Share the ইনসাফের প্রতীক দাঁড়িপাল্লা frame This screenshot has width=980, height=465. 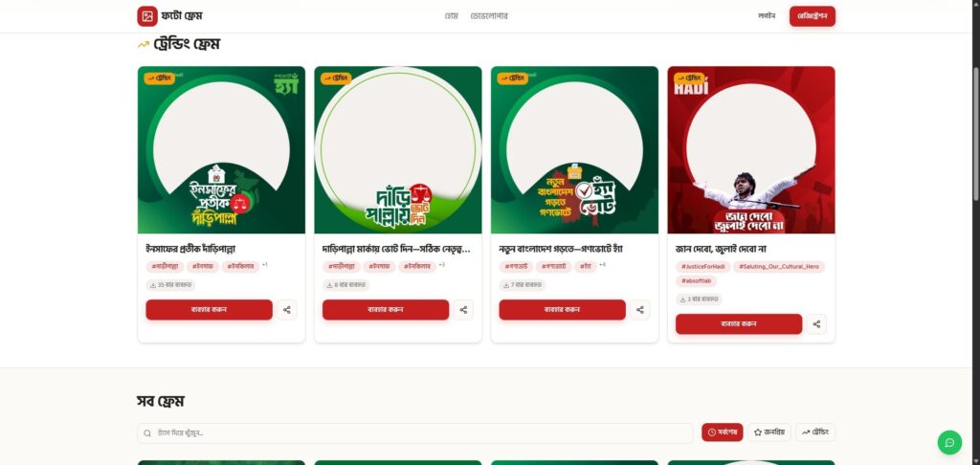pos(287,309)
